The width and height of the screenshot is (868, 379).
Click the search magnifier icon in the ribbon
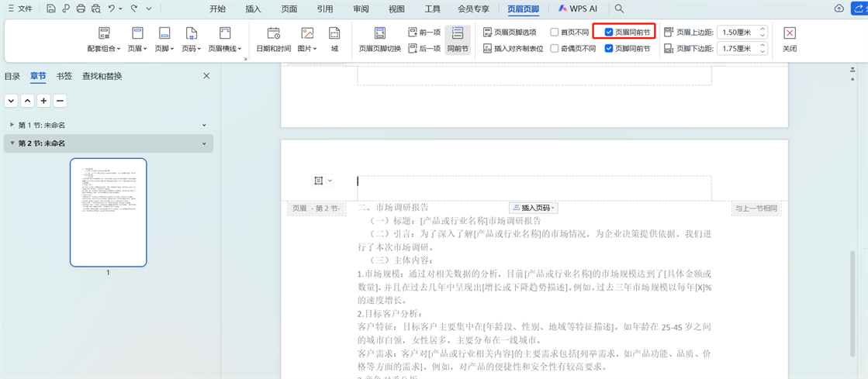(x=619, y=9)
